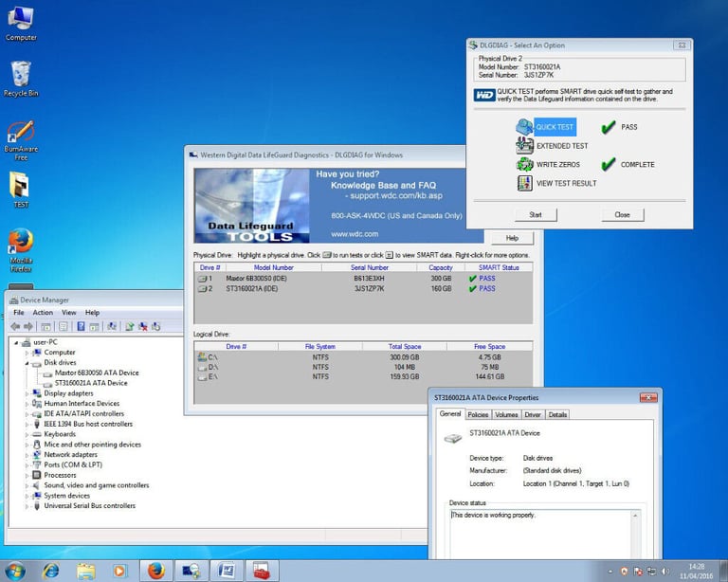The image size is (728, 582).
Task: Open the View menu in Device Manager
Action: 68,313
